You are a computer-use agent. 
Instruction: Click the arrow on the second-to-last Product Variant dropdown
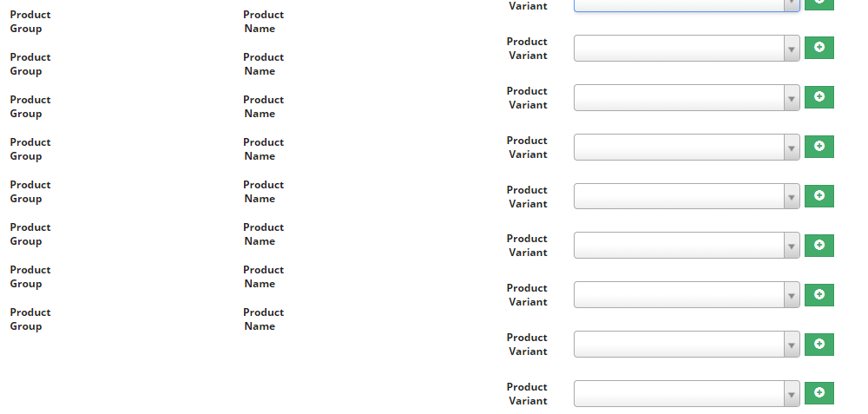click(x=792, y=345)
